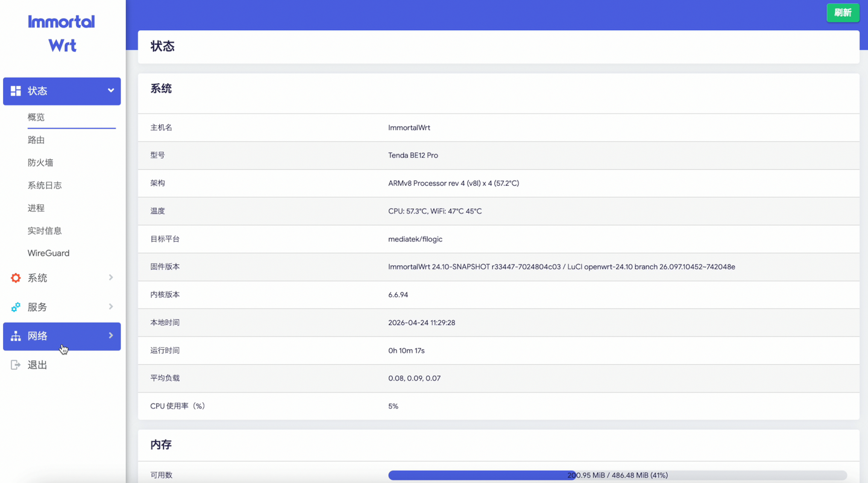The image size is (868, 483).
Task: Open the 概览 overview page
Action: (36, 117)
